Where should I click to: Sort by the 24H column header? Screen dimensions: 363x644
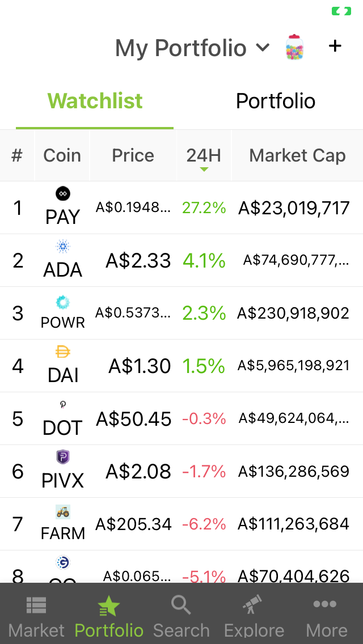coord(204,156)
